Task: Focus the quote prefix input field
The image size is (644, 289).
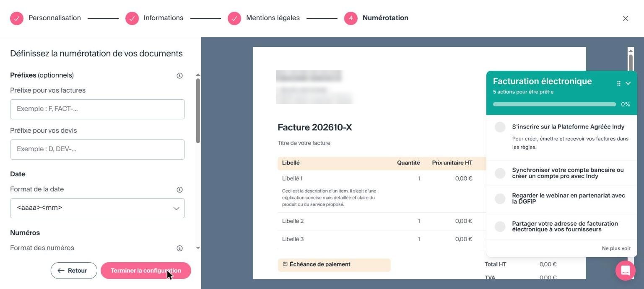Action: coord(97,150)
